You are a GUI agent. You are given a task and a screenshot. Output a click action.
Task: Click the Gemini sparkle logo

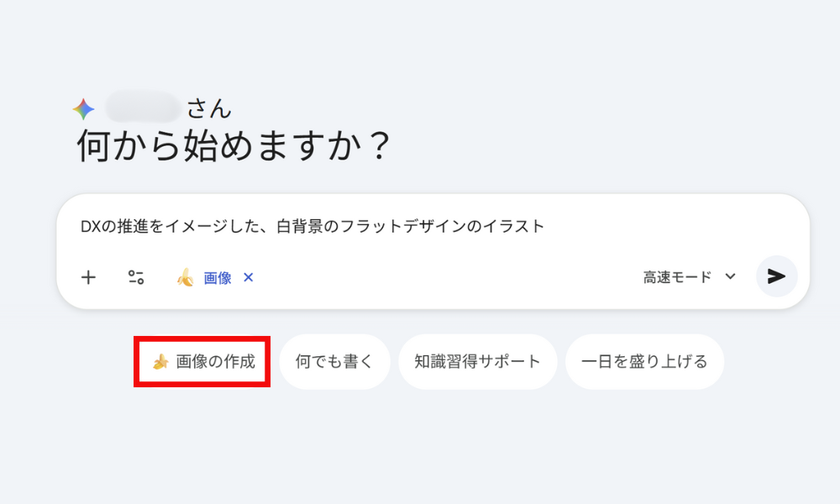83,109
